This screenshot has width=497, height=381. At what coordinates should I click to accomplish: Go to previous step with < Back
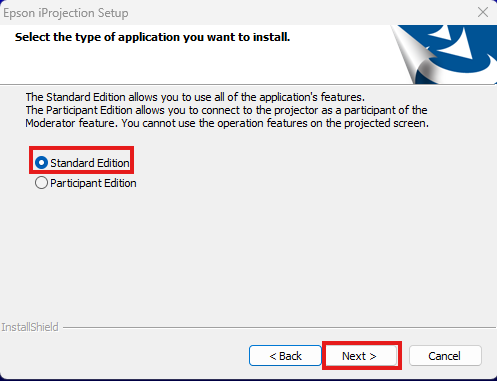coord(285,356)
